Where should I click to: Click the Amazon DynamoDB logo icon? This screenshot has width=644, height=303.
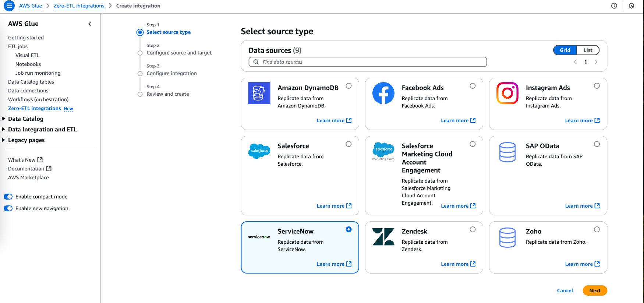(259, 93)
